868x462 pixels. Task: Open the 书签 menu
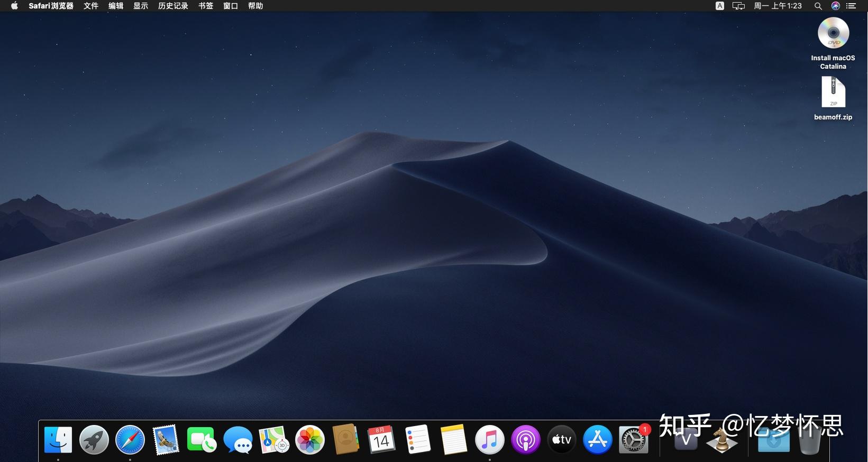click(x=206, y=6)
